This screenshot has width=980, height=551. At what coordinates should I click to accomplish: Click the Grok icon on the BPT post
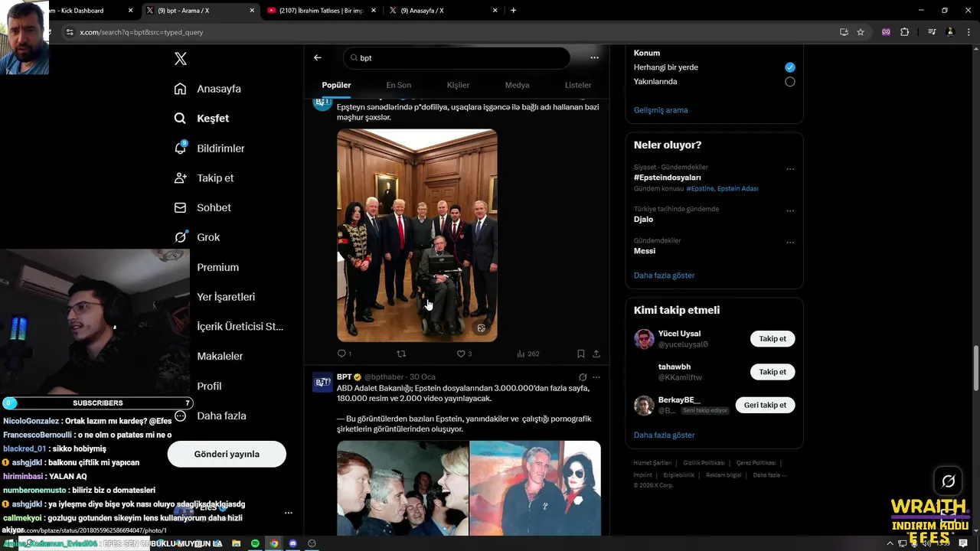[583, 377]
